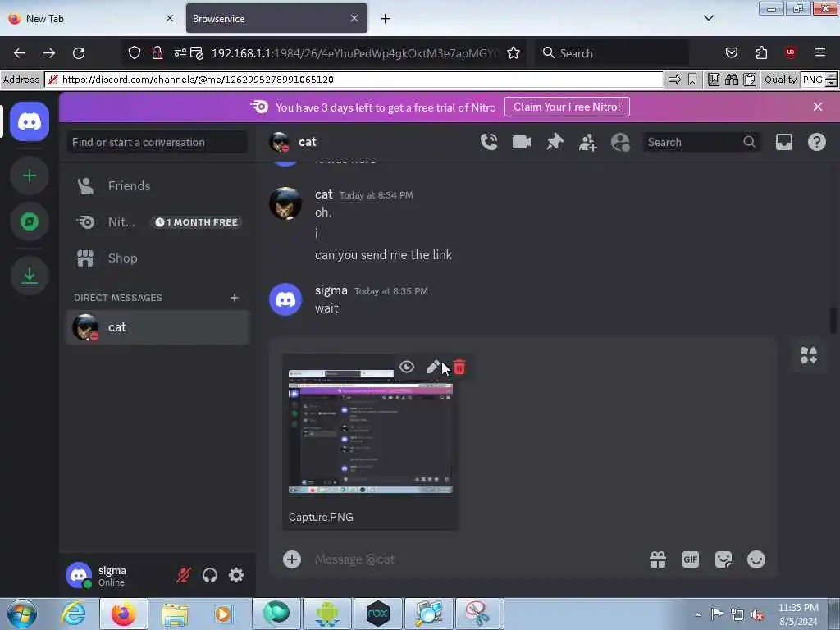The height and width of the screenshot is (630, 840).
Task: Open Windows Explorer from taskbar
Action: [175, 614]
